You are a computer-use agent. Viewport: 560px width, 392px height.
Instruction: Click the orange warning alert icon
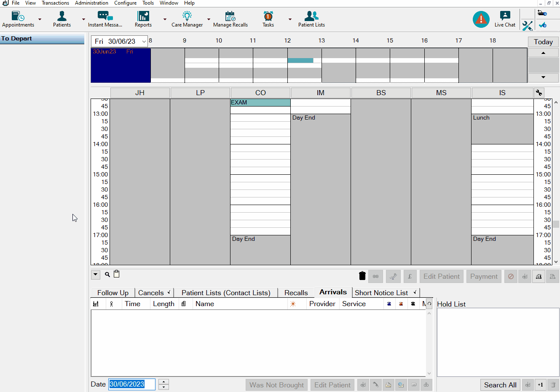pos(481,19)
